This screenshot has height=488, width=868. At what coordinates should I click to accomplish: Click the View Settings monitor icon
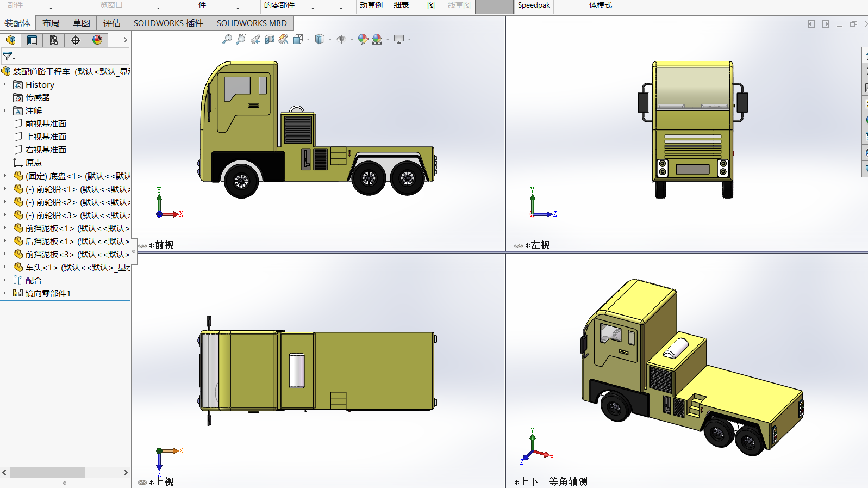click(399, 39)
